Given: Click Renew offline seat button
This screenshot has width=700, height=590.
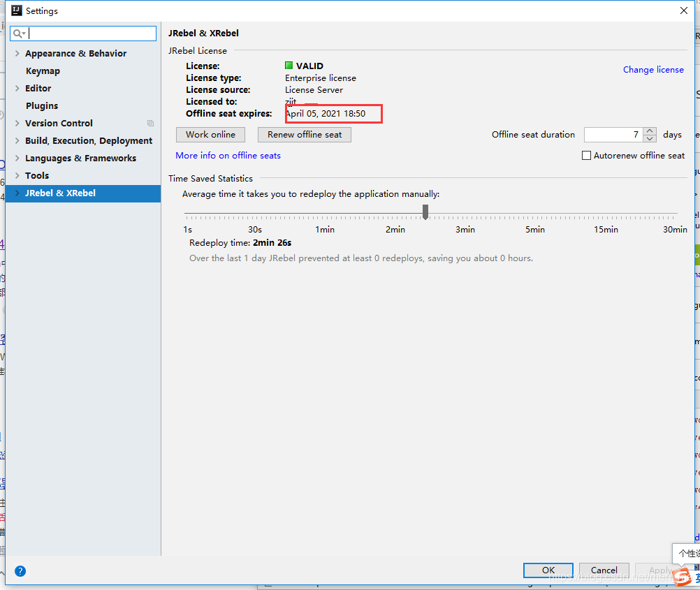Looking at the screenshot, I should [305, 135].
